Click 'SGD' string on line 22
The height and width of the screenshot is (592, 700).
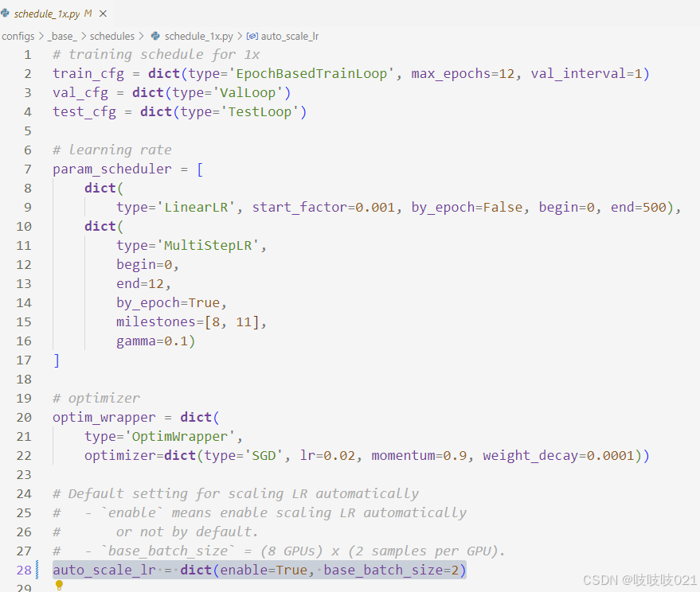click(264, 455)
